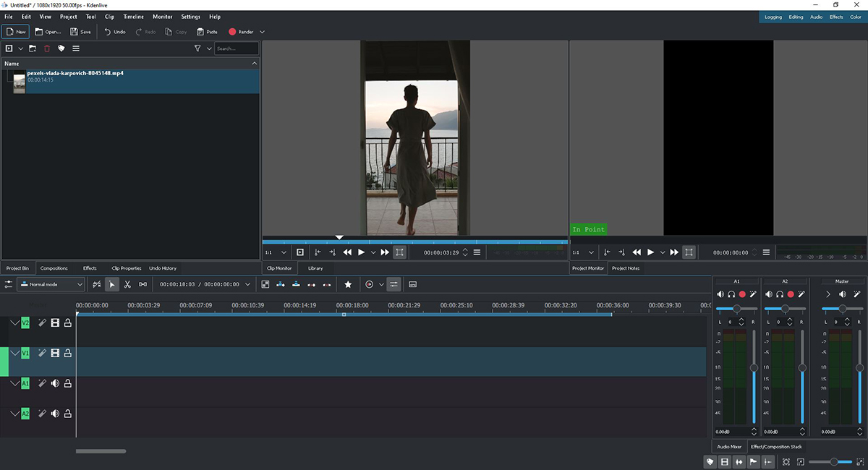This screenshot has height=470, width=868.
Task: Arm recording on A1 mixer channel
Action: tap(742, 294)
